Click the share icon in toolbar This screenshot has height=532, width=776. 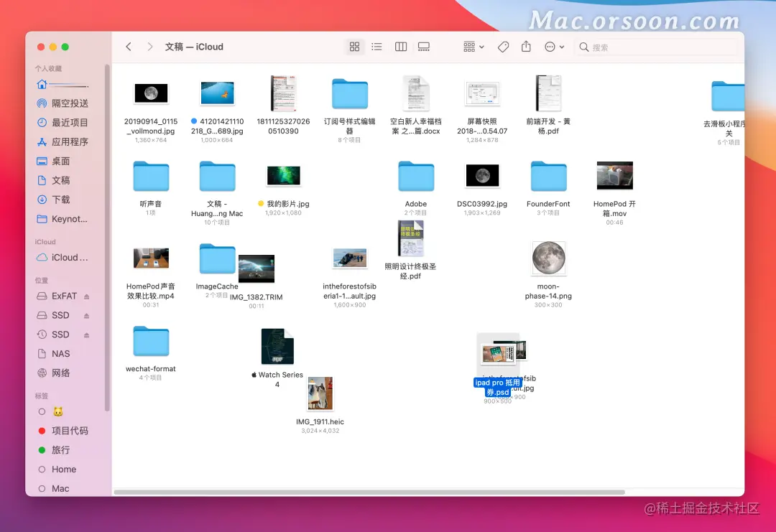click(x=526, y=47)
